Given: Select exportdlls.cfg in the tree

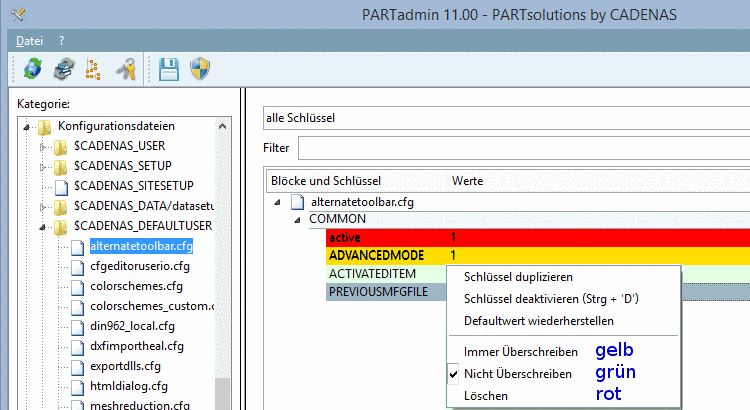Looking at the screenshot, I should (125, 366).
